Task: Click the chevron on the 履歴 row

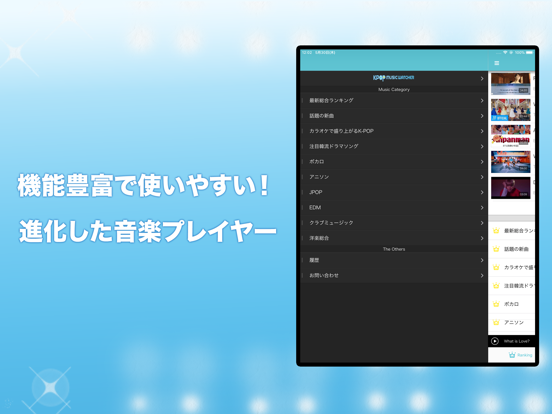Action: [x=482, y=260]
